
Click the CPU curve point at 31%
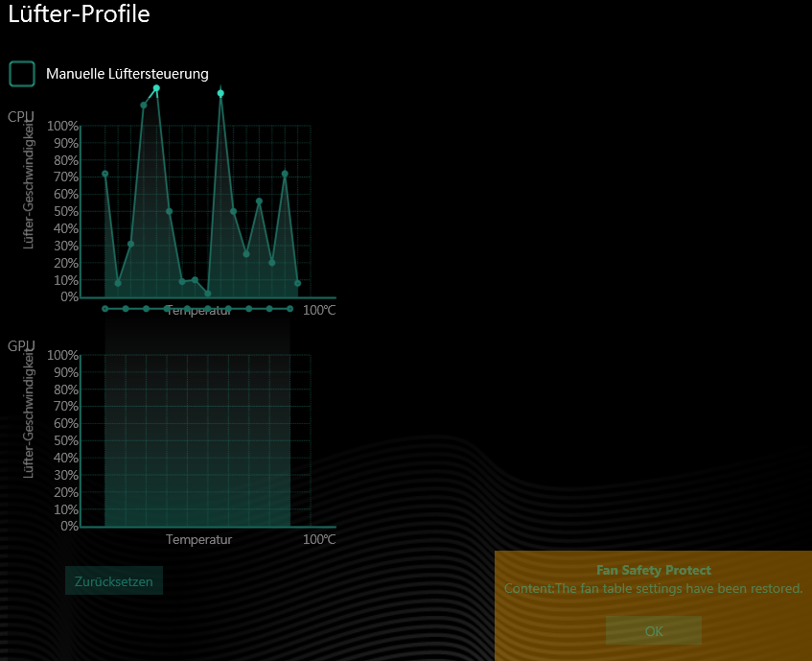131,244
